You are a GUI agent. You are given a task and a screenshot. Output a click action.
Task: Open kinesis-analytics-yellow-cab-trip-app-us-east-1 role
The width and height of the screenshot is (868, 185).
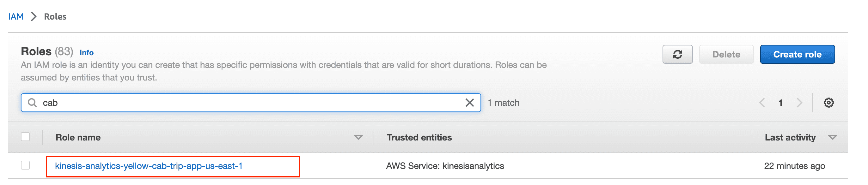[x=149, y=166]
